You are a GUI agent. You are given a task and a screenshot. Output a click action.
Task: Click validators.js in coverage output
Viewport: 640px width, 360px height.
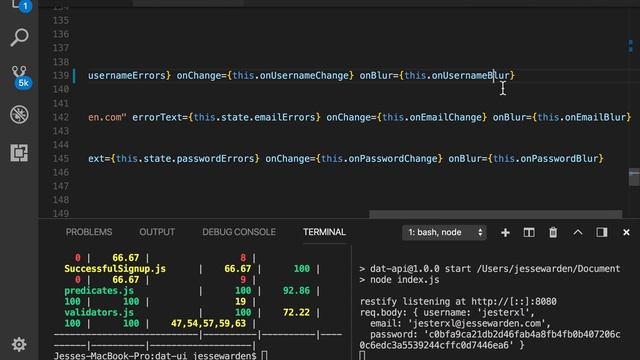[99, 312]
